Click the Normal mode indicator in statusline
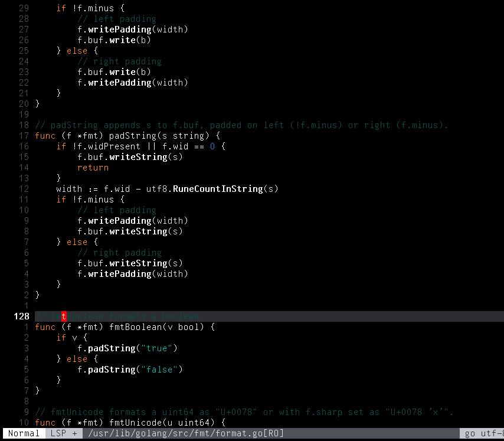Screen dimensions: 504x441 [x=24, y=433]
